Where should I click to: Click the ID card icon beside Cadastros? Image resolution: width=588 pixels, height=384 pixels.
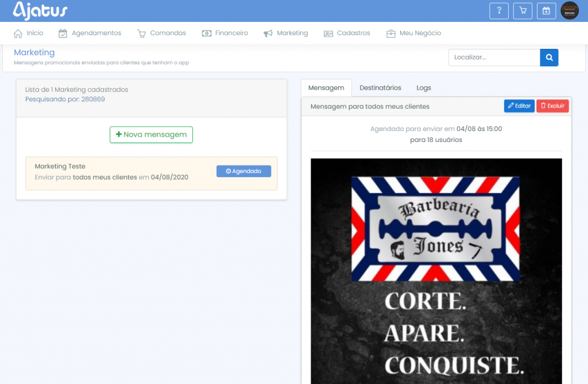328,34
